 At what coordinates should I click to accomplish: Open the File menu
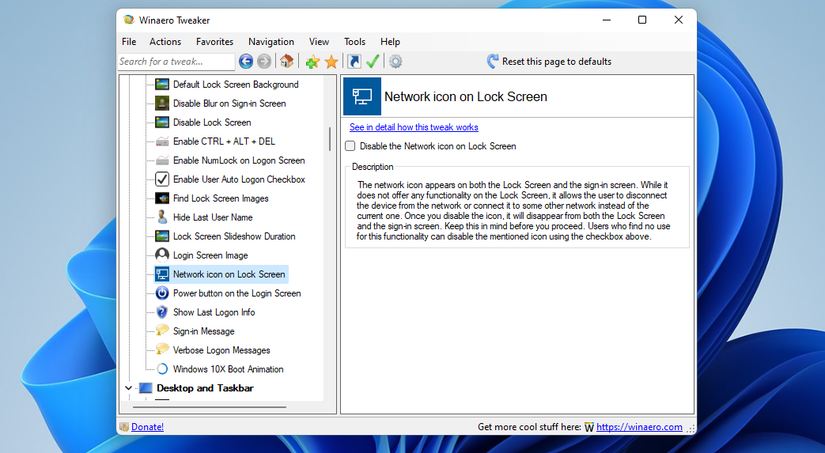click(129, 42)
